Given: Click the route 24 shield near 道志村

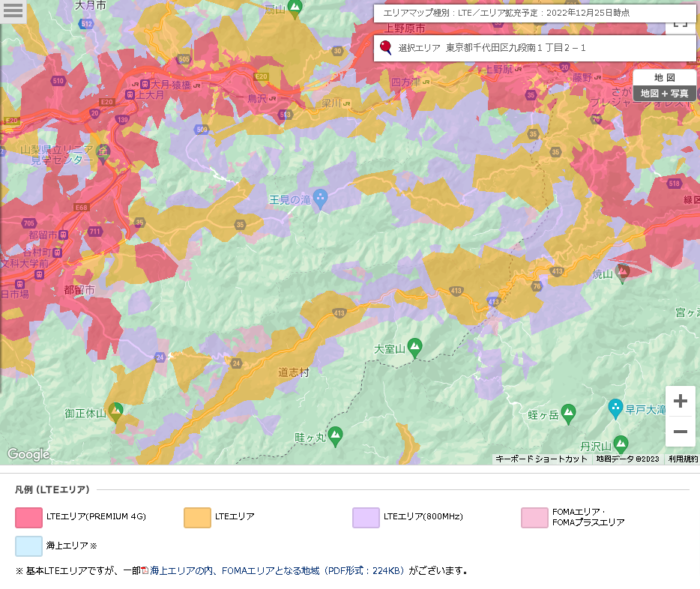Looking at the screenshot, I should [237, 363].
